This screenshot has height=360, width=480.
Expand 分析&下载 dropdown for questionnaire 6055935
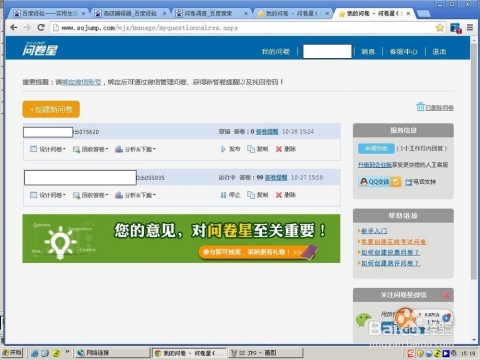point(135,195)
